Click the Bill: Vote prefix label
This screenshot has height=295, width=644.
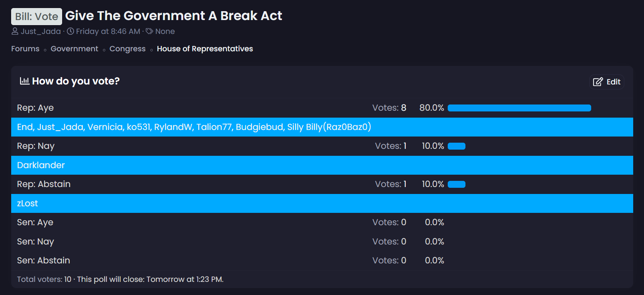click(x=37, y=17)
